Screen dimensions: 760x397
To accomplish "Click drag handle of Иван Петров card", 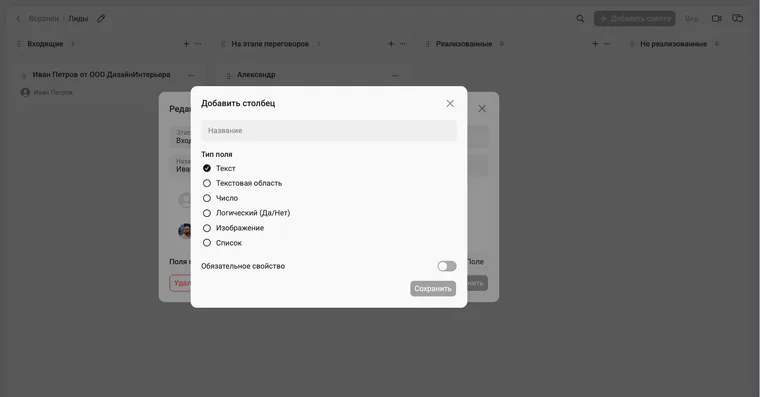I will pos(24,76).
